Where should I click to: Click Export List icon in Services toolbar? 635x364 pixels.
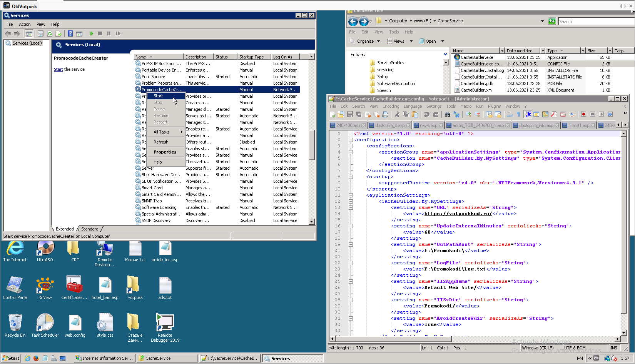58,33
